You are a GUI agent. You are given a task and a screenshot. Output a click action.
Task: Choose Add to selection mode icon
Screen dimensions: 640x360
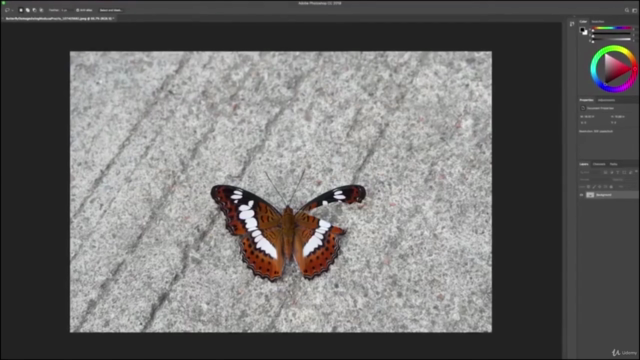click(x=27, y=10)
